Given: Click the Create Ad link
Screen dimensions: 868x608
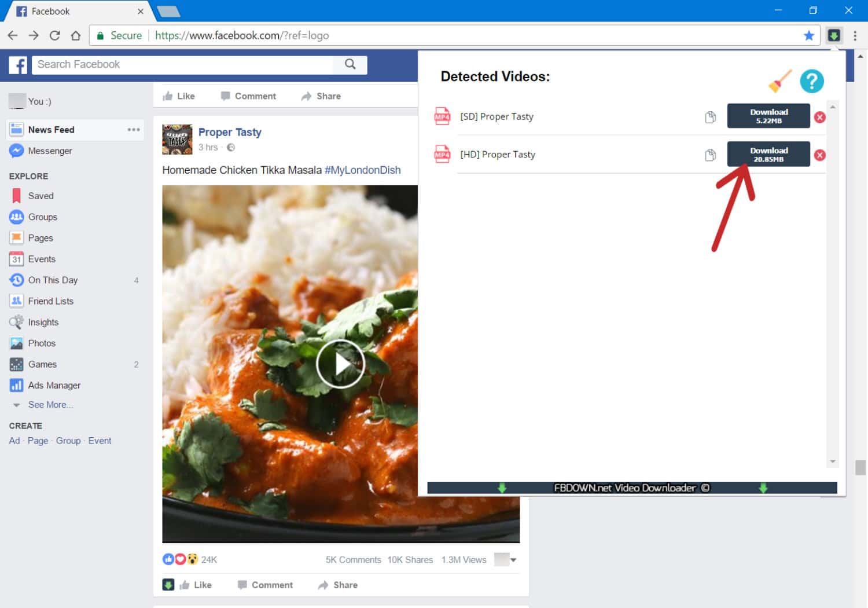Looking at the screenshot, I should 14,441.
